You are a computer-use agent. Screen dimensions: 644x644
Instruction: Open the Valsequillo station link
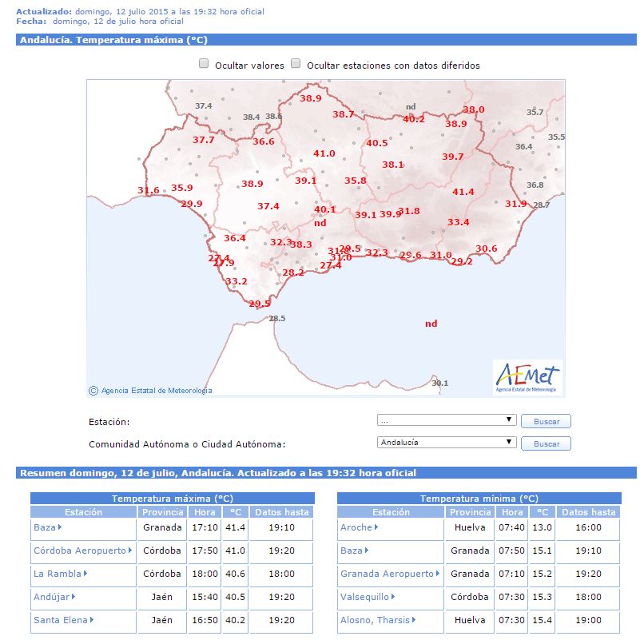pos(368,597)
